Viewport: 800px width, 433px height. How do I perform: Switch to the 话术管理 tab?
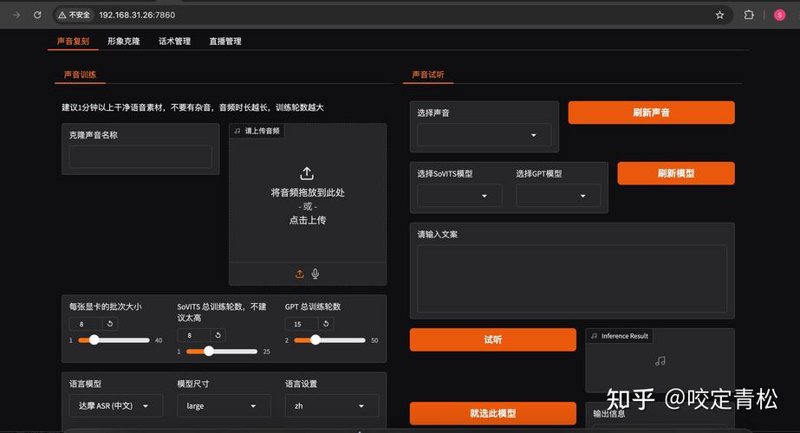[x=174, y=41]
